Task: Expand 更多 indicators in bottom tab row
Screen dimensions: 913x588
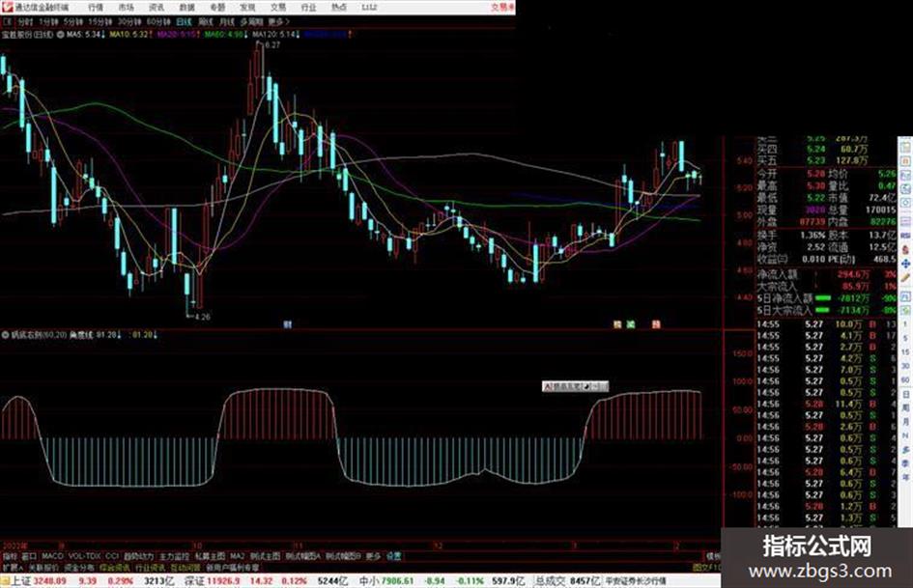Action: point(373,556)
